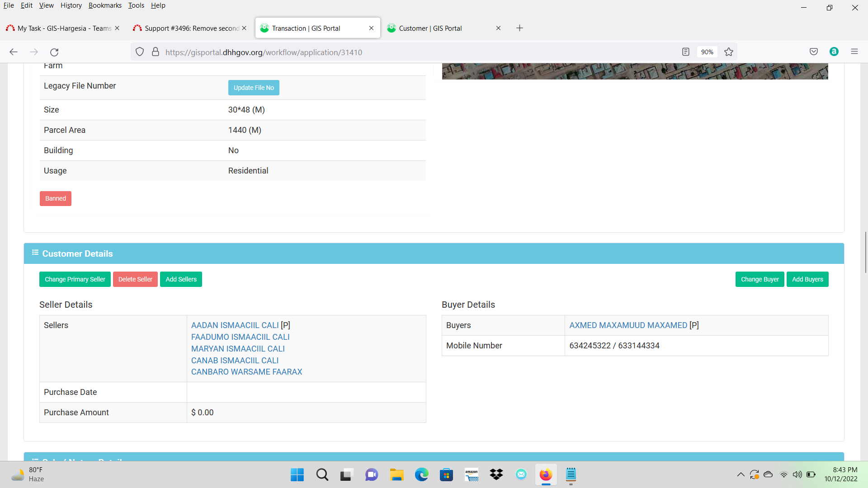Image resolution: width=868 pixels, height=488 pixels.
Task: Open the Help menu
Action: pyautogui.click(x=158, y=5)
